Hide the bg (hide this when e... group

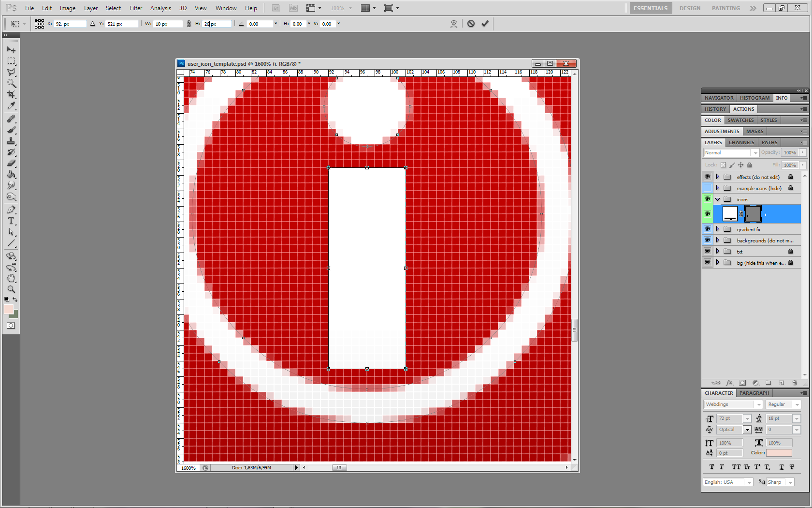coord(707,263)
